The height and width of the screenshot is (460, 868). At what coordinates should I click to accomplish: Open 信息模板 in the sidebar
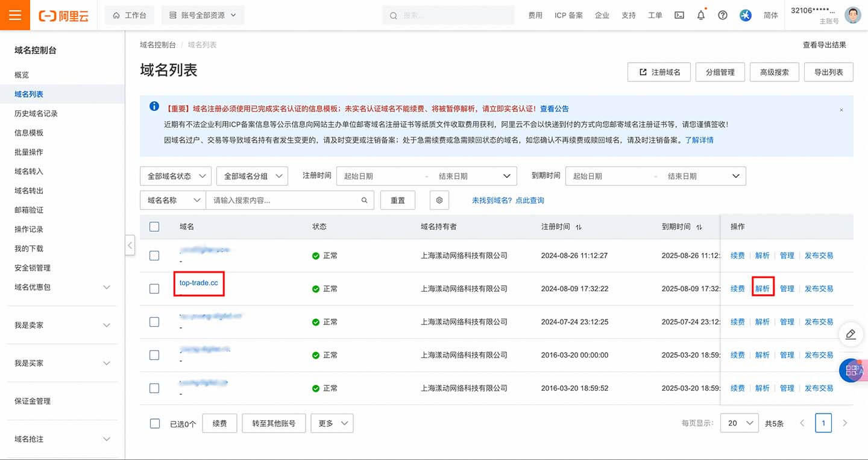[29, 133]
